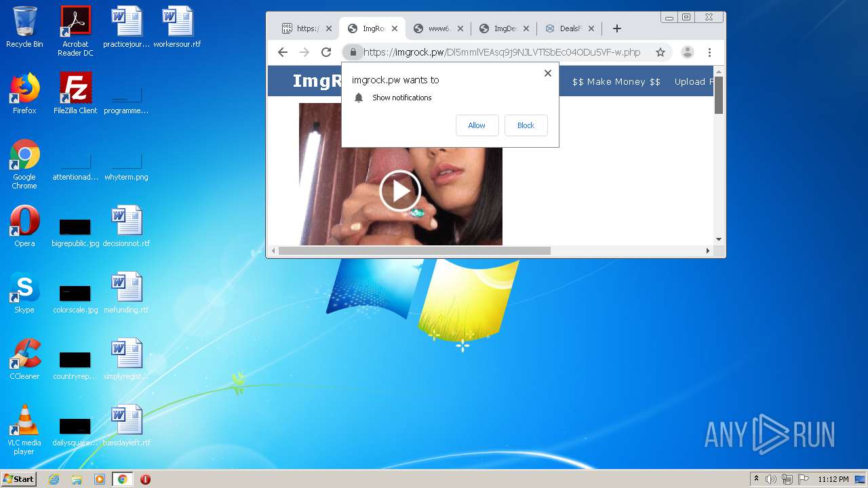This screenshot has width=868, height=488.
Task: Bookmark this page with star icon
Action: (660, 52)
